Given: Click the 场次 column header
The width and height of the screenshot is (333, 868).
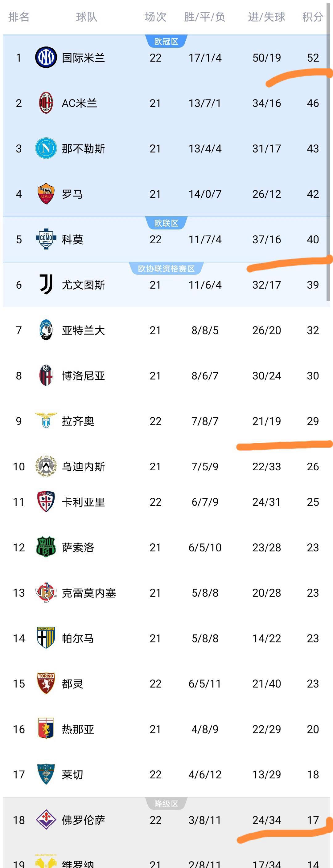Looking at the screenshot, I should pyautogui.click(x=155, y=17).
